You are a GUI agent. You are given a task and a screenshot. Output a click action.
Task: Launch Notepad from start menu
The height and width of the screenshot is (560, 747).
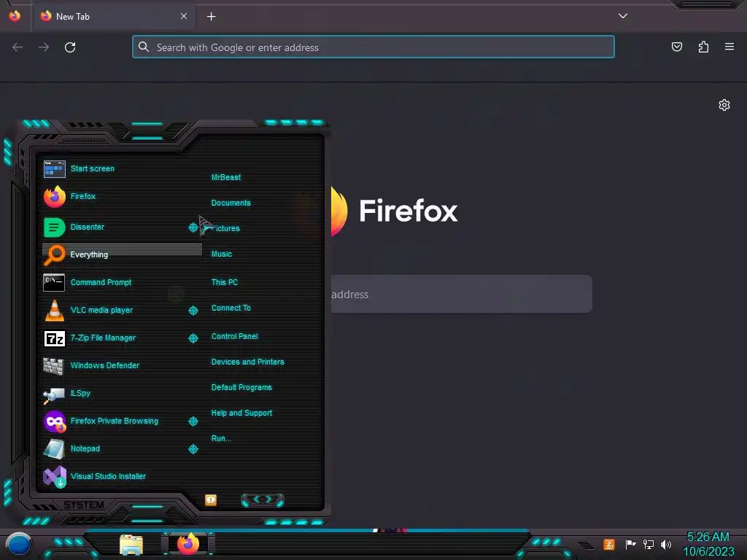[x=115, y=448]
